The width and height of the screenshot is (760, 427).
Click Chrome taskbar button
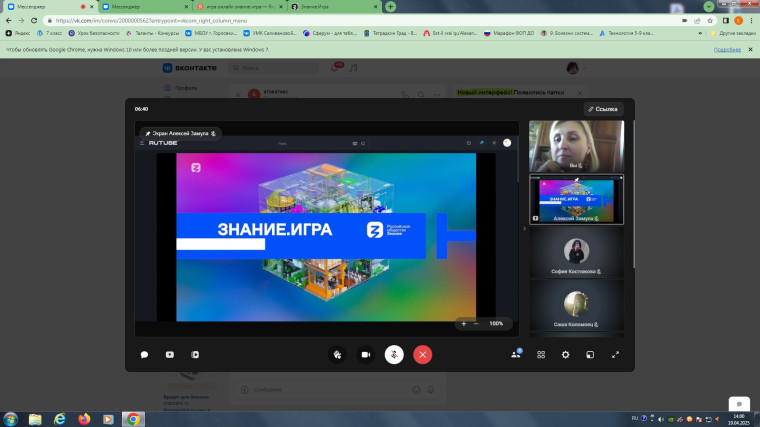(x=133, y=419)
